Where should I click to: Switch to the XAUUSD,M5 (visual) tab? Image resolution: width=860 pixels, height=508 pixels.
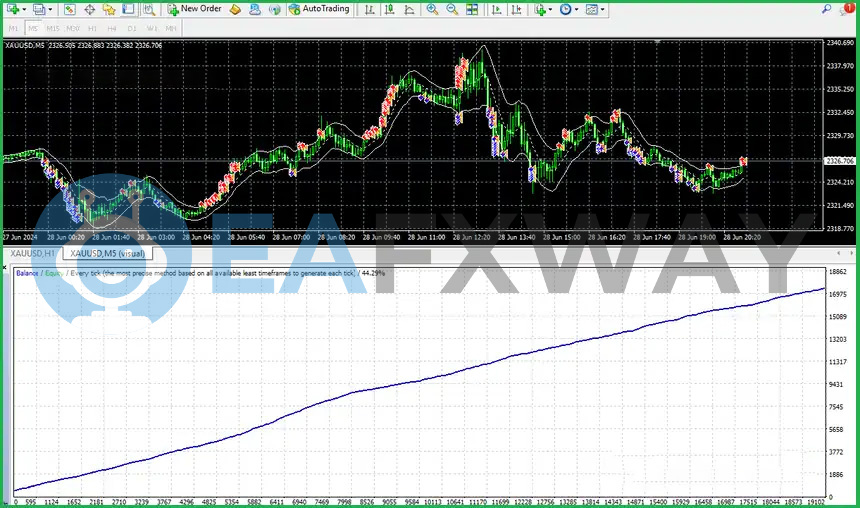(x=108, y=253)
